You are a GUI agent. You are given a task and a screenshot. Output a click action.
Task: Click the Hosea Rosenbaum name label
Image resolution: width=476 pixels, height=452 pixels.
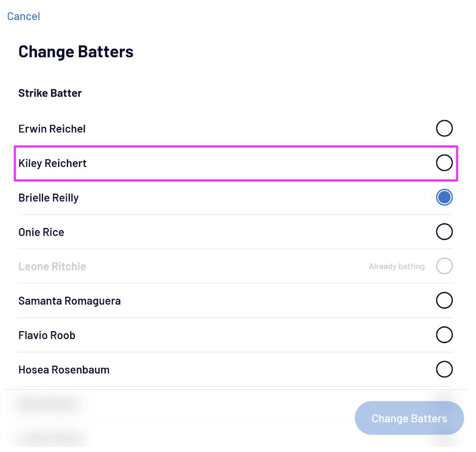(64, 370)
